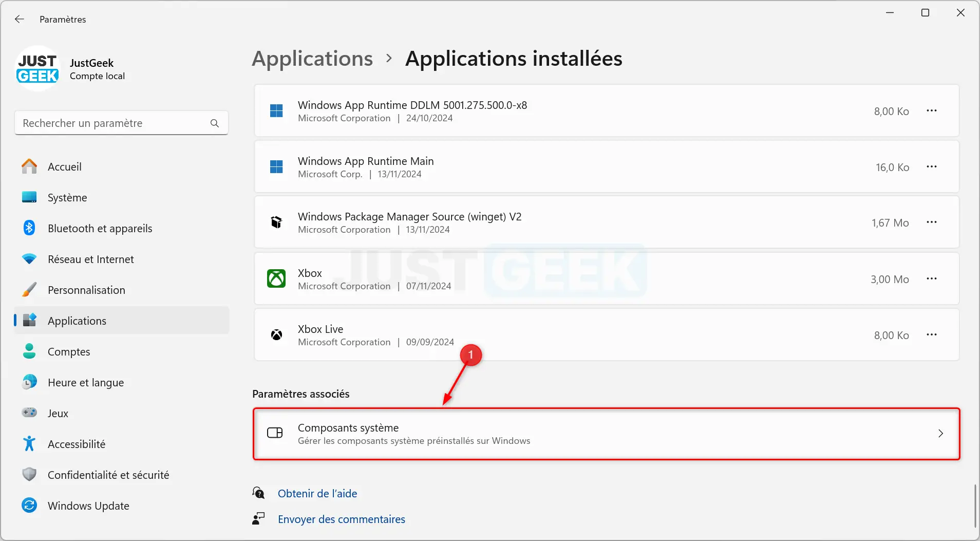Screen dimensions: 980x541
Task: Select Système in the sidebar
Action: [x=121, y=197]
